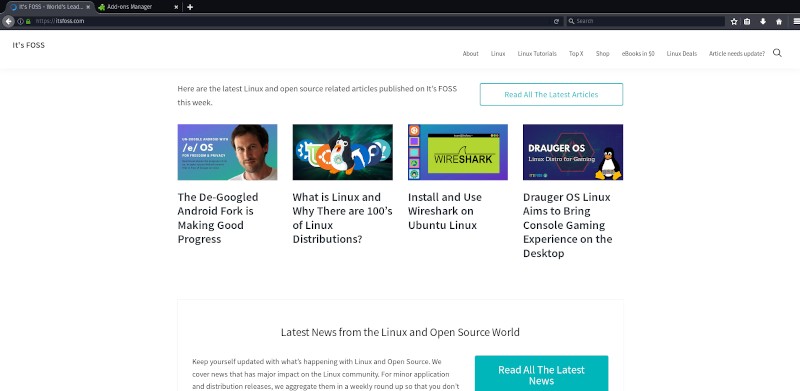Image resolution: width=800 pixels, height=391 pixels.
Task: Close the Add-ons Manager tab
Action: click(177, 7)
